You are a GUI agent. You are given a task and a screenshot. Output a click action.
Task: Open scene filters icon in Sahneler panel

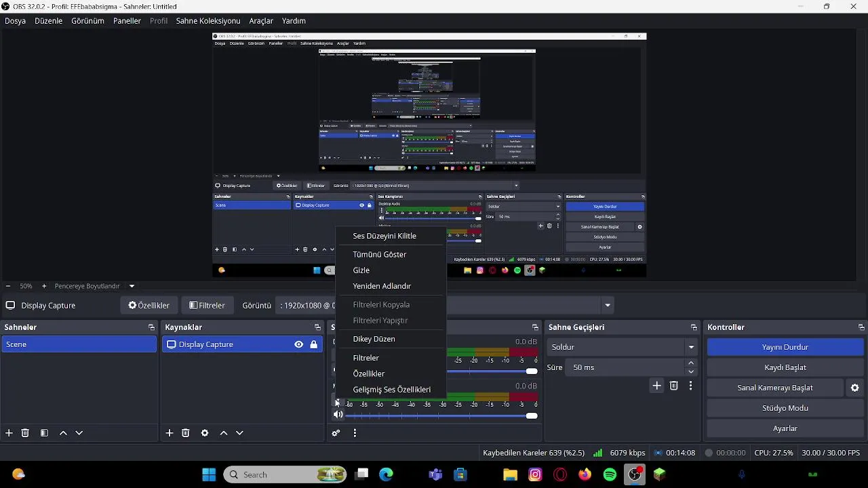coord(44,433)
